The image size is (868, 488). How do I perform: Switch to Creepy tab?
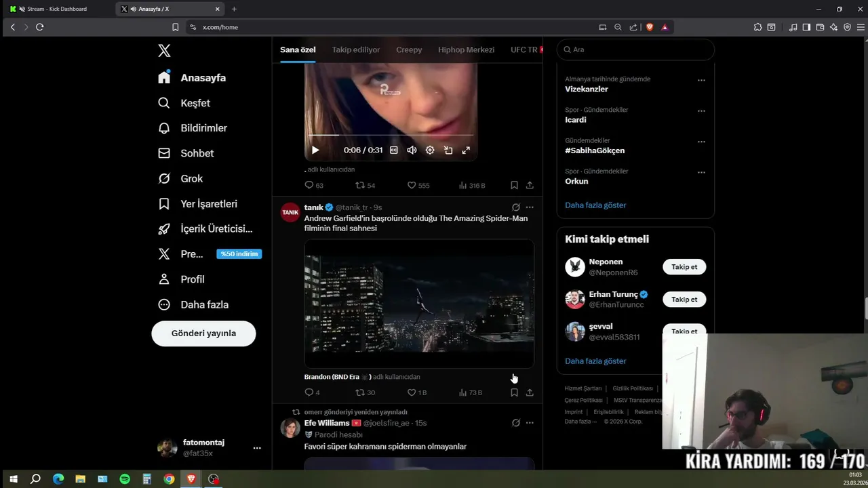409,49
